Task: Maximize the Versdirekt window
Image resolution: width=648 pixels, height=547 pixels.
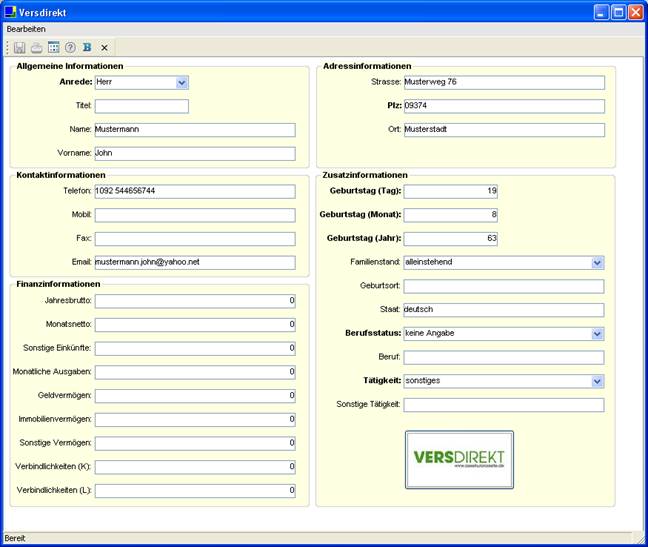Action: [x=618, y=12]
